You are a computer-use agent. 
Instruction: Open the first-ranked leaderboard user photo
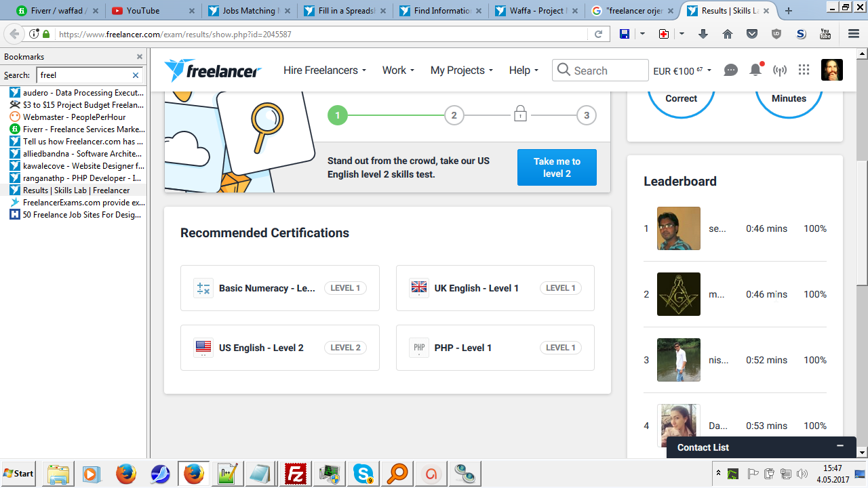point(679,228)
